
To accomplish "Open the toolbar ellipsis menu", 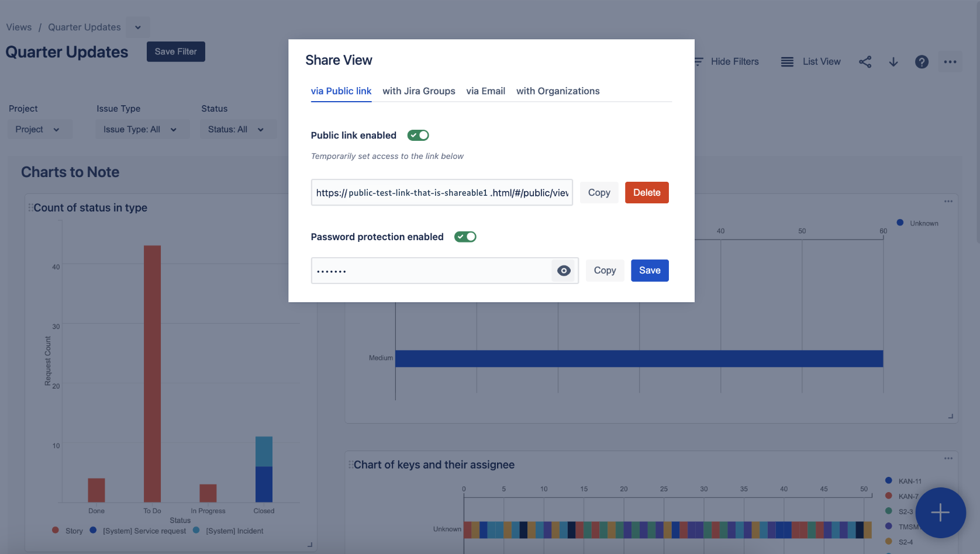I will click(x=950, y=61).
